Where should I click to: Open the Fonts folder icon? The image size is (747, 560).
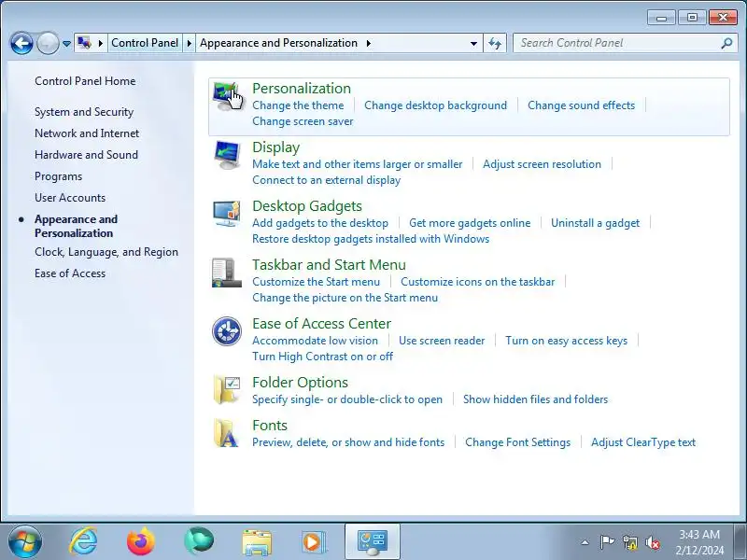coord(226,433)
